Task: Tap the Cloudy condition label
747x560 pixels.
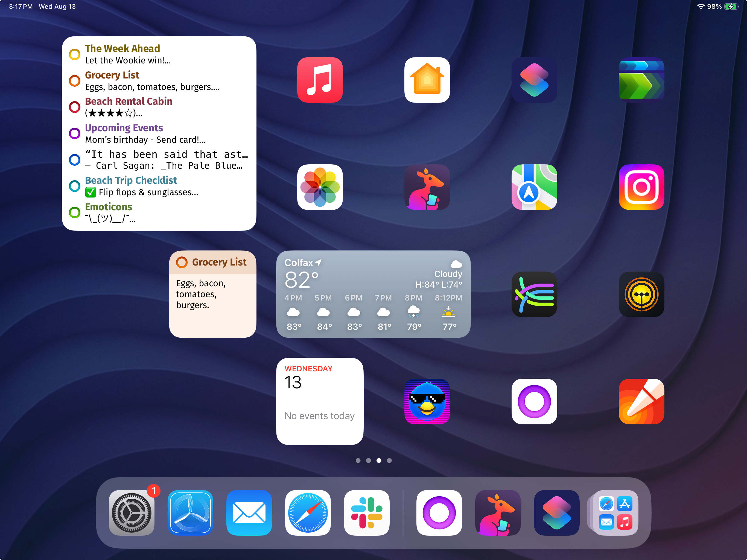Action: 448,274
